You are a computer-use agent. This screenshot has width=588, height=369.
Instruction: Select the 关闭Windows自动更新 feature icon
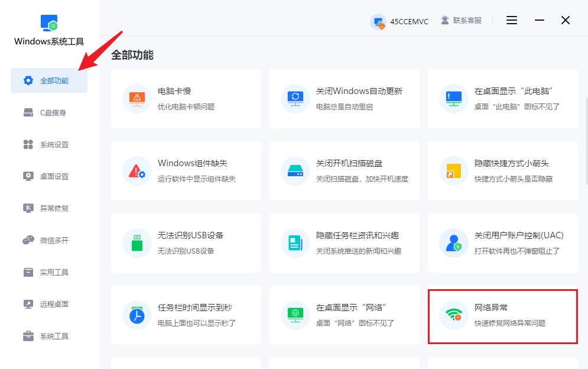click(x=295, y=98)
